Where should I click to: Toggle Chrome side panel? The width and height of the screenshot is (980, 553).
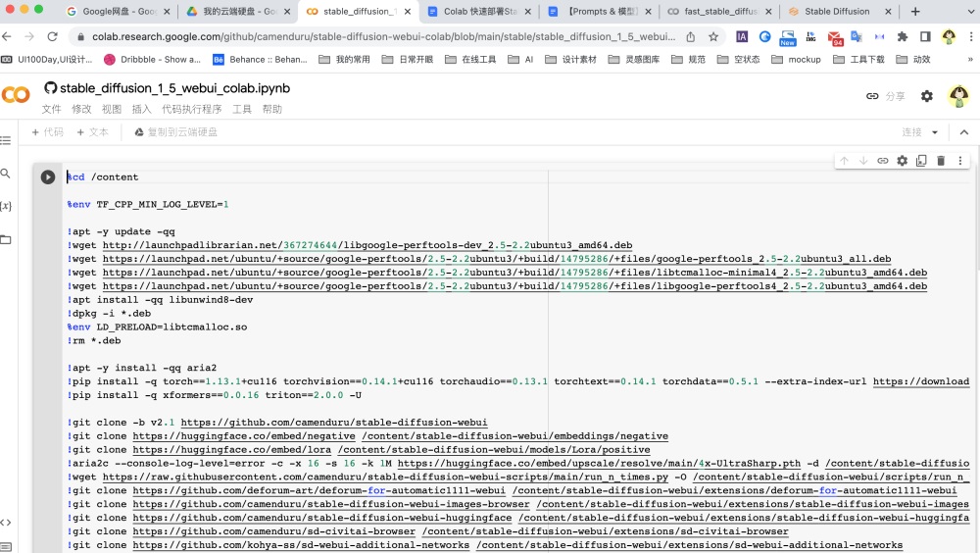925,36
